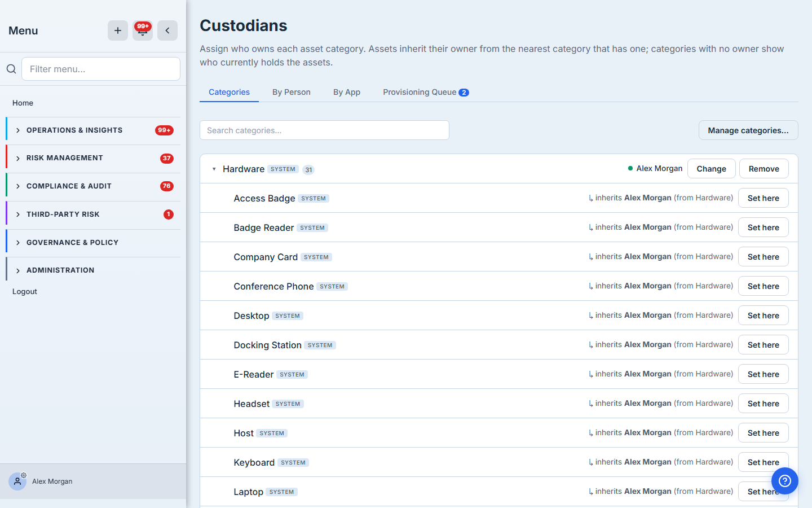Click the Hardware category name

point(244,169)
